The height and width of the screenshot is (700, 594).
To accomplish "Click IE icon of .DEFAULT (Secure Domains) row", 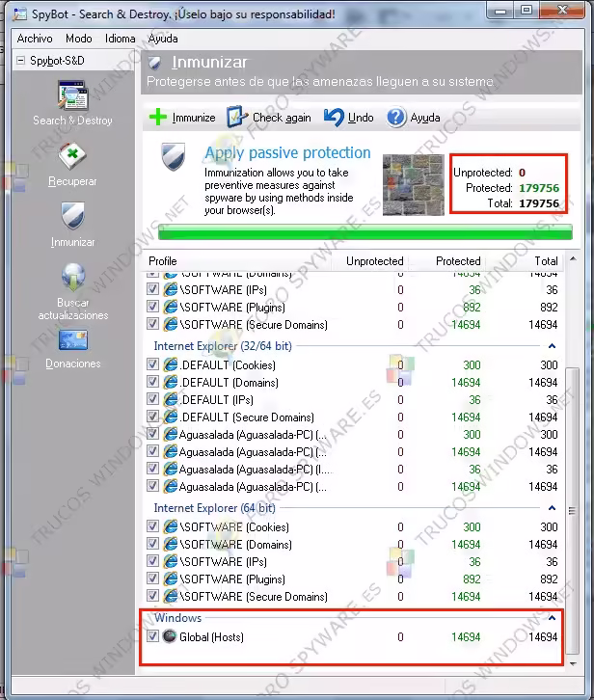I will pyautogui.click(x=170, y=417).
